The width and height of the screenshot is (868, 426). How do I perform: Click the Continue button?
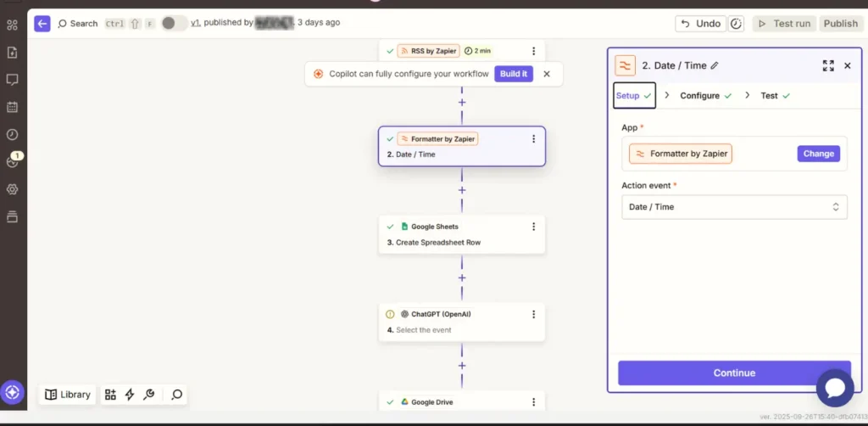(734, 373)
